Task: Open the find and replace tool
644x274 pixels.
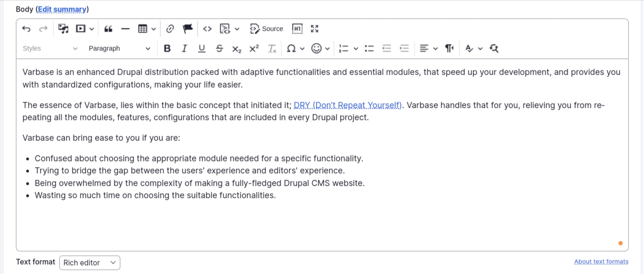Action: 494,49
